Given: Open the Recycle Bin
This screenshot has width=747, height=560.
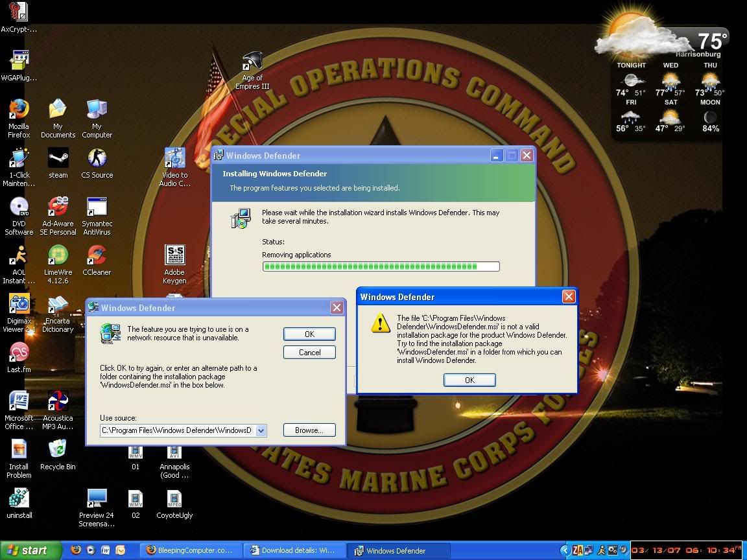Looking at the screenshot, I should pyautogui.click(x=58, y=454).
